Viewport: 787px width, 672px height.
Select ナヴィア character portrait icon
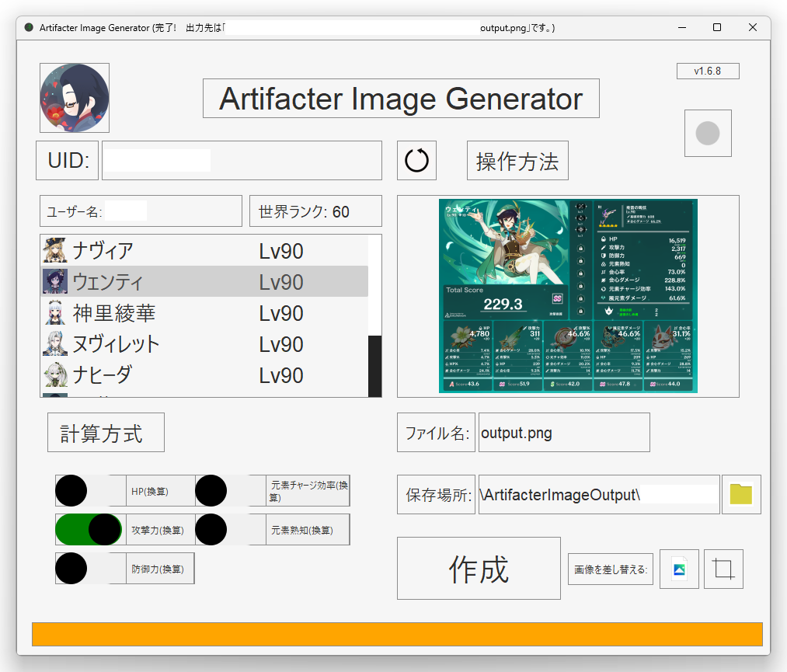tap(54, 250)
